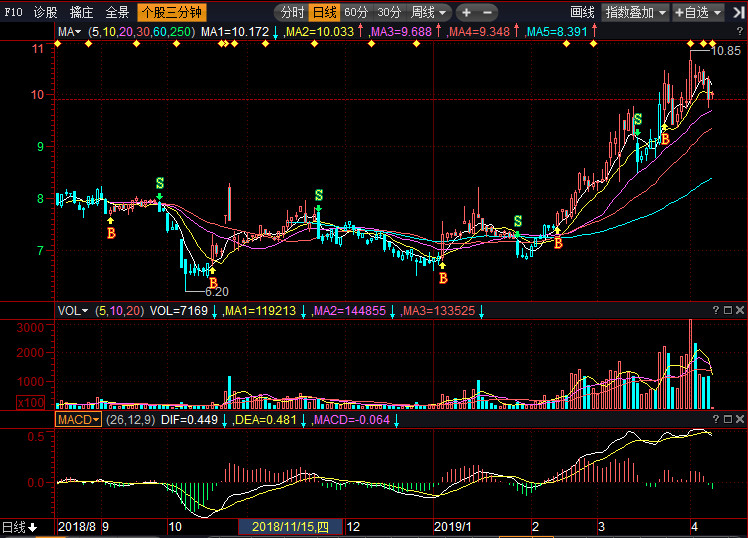Screen dimensions: 748x538
Task: Expand the 周线 period dropdown
Action: tap(428, 12)
